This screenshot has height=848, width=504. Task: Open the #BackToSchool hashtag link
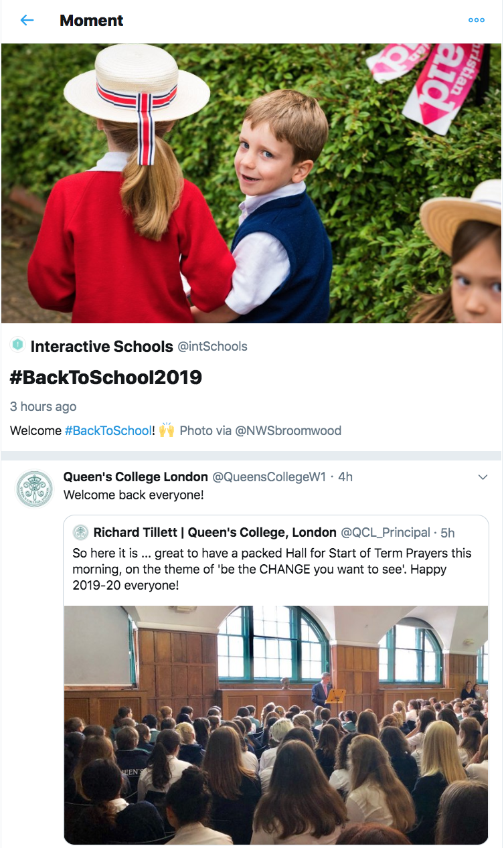click(108, 430)
